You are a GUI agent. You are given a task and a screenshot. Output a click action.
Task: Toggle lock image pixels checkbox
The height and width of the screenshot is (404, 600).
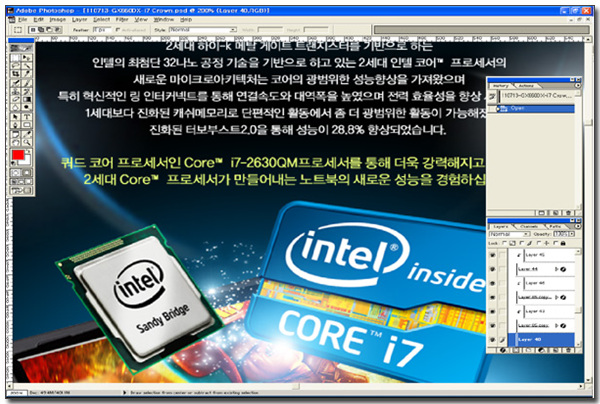522,243
